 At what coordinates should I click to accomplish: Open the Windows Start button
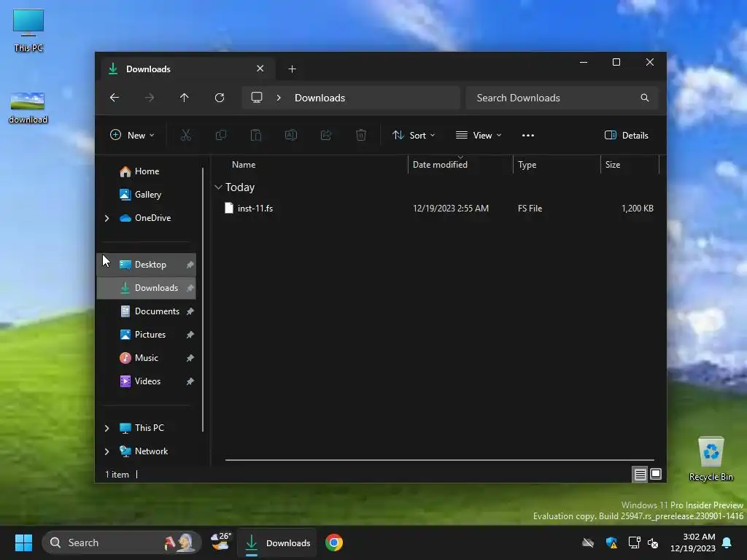[x=23, y=542]
